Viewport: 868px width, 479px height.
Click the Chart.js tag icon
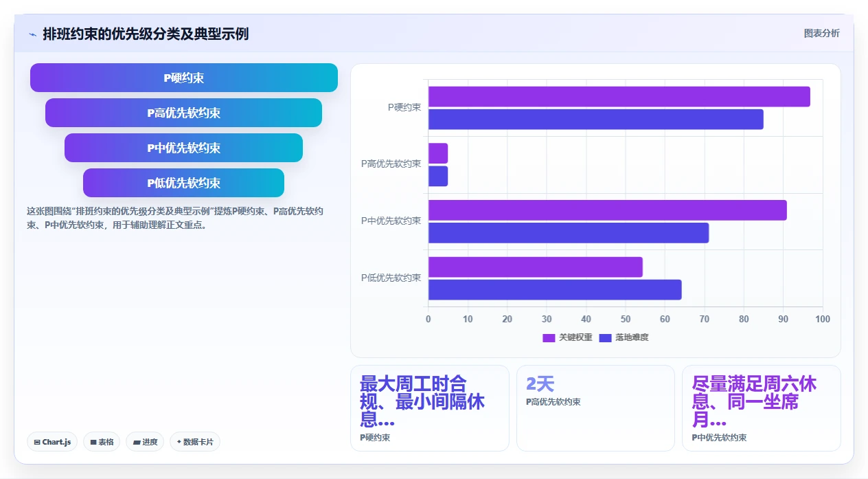[x=37, y=443]
